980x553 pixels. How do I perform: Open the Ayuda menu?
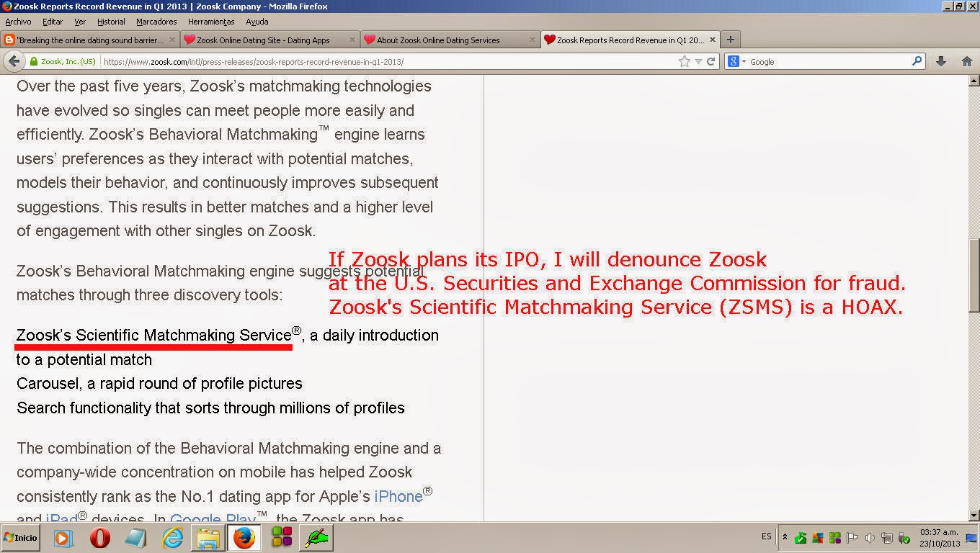click(257, 22)
